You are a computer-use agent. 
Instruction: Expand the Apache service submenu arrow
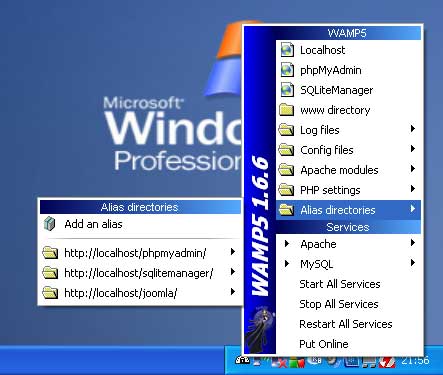tap(413, 243)
